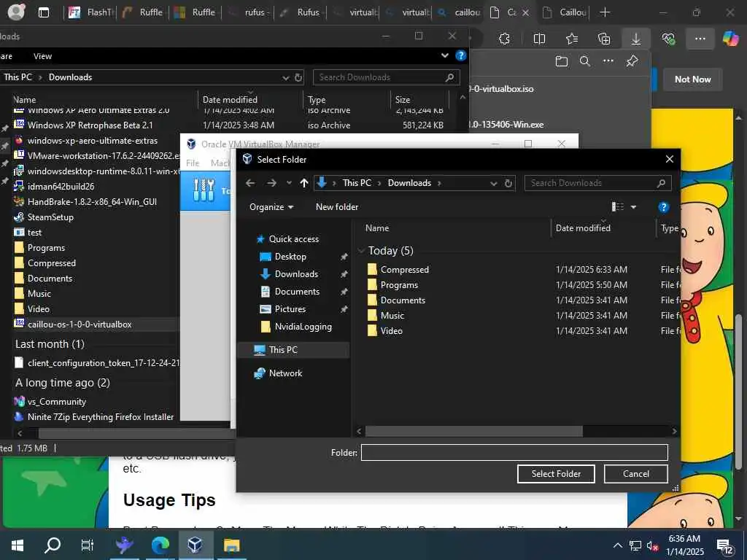Switch to the caillou search browser tab

click(458, 12)
